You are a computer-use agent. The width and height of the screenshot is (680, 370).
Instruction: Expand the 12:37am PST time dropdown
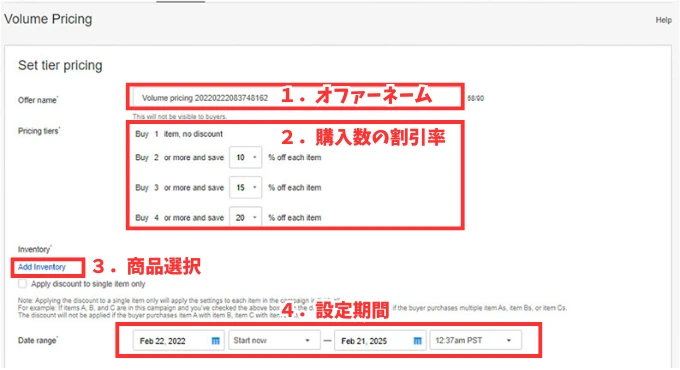[476, 341]
